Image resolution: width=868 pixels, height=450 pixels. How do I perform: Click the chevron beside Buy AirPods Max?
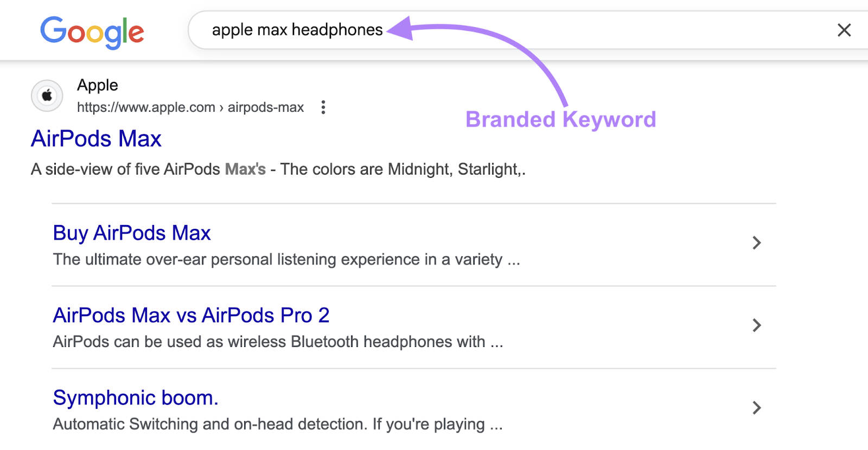pos(757,243)
